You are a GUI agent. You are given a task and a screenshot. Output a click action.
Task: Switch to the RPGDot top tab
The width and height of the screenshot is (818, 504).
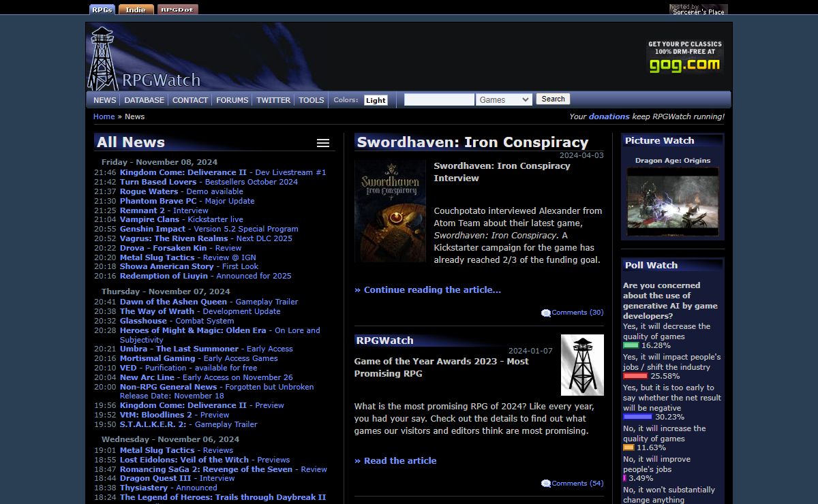coord(178,10)
